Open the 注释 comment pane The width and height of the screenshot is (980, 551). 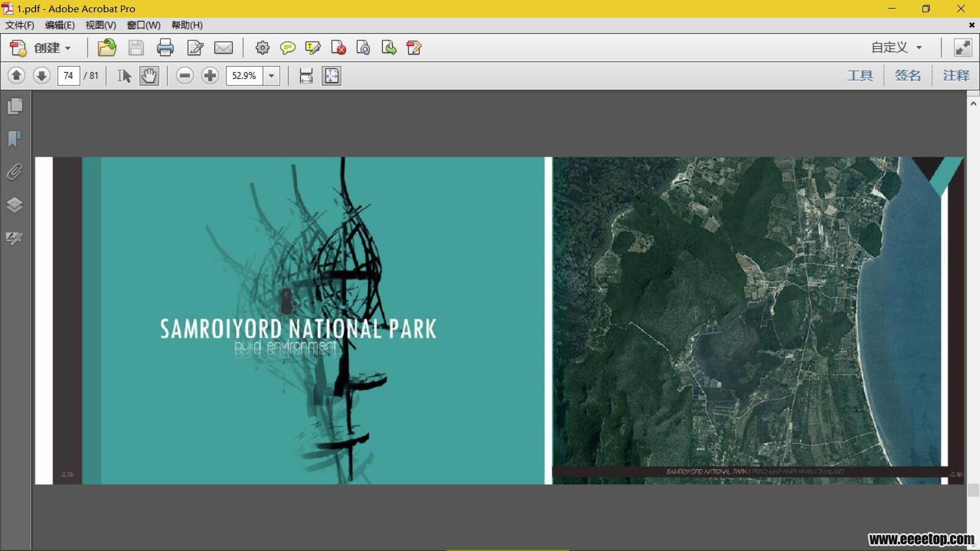click(956, 75)
